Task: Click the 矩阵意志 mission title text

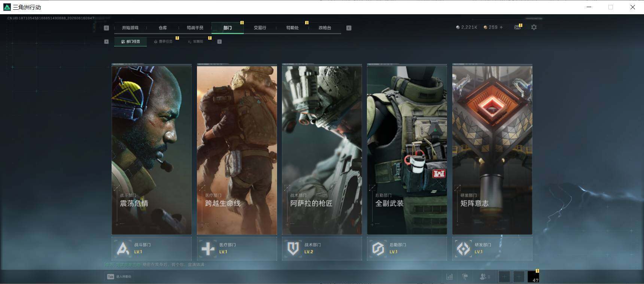Action: pos(474,203)
